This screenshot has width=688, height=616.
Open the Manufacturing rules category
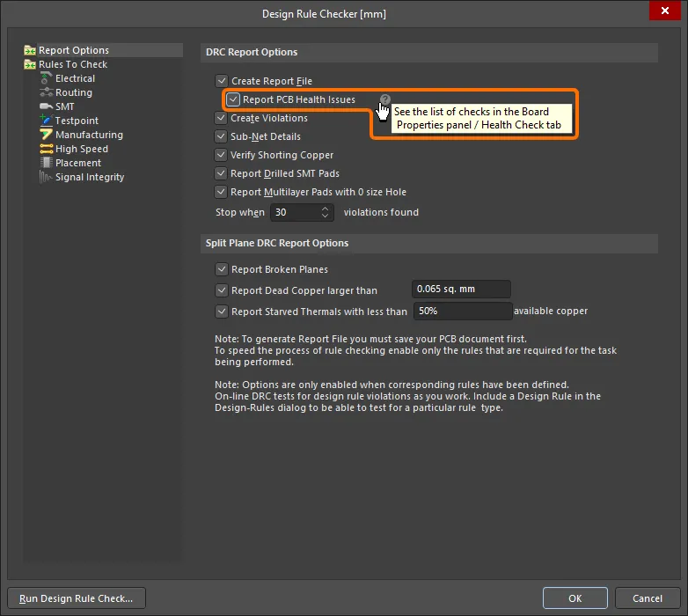(89, 135)
